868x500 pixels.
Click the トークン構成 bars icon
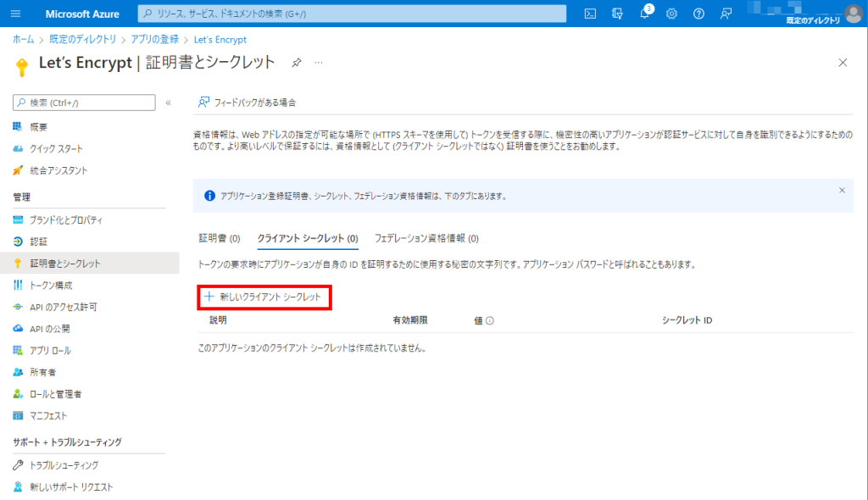point(18,285)
